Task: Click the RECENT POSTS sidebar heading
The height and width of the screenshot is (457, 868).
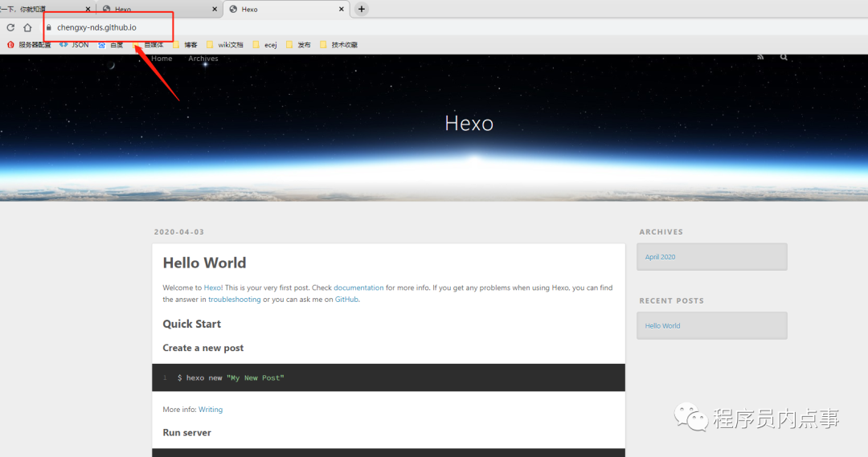Action: tap(671, 300)
